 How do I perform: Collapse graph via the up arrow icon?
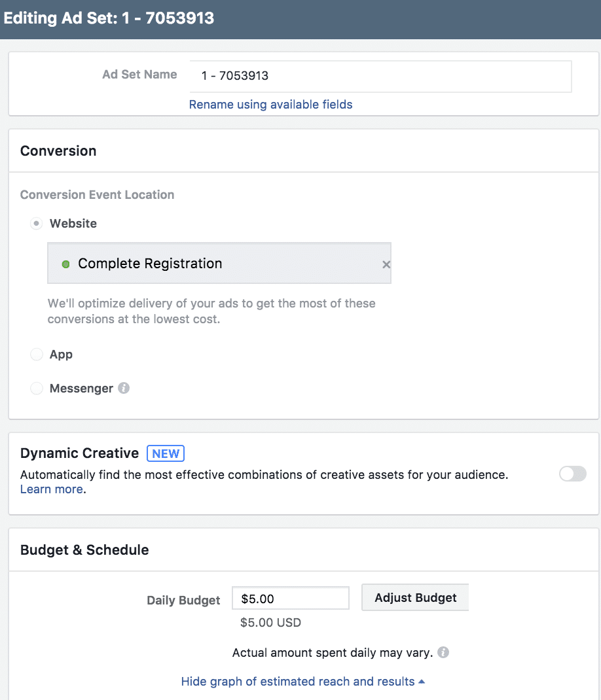422,682
